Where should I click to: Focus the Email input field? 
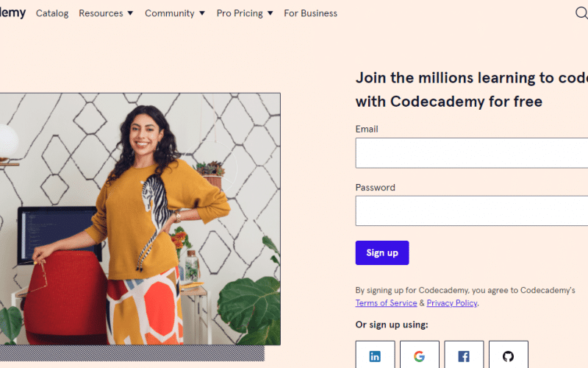tap(472, 153)
